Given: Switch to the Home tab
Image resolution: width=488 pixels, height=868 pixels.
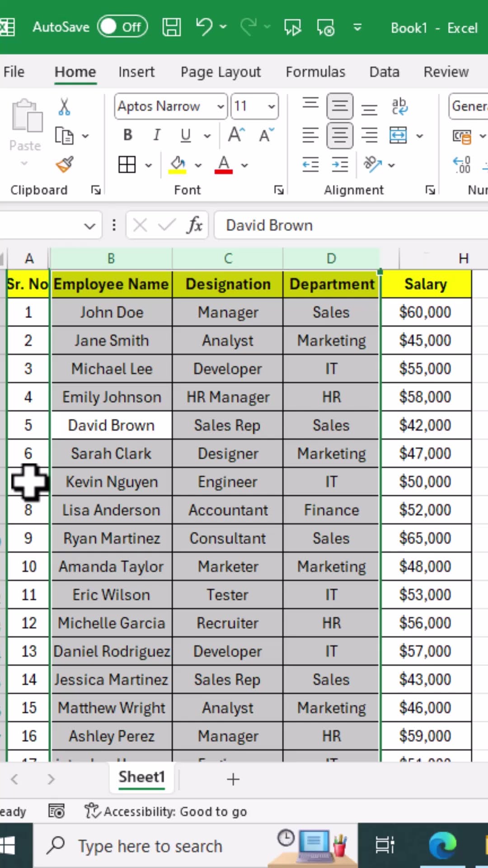Looking at the screenshot, I should [75, 72].
